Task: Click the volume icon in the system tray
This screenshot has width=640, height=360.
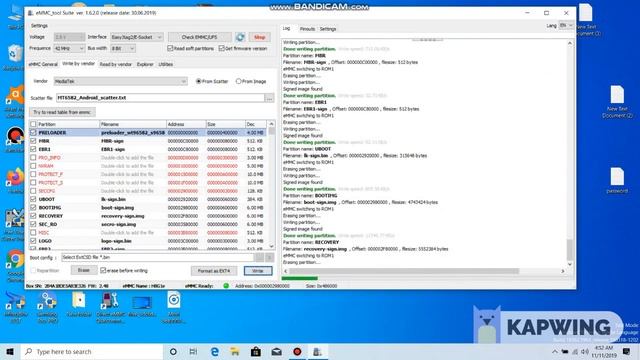Action: (x=584, y=351)
